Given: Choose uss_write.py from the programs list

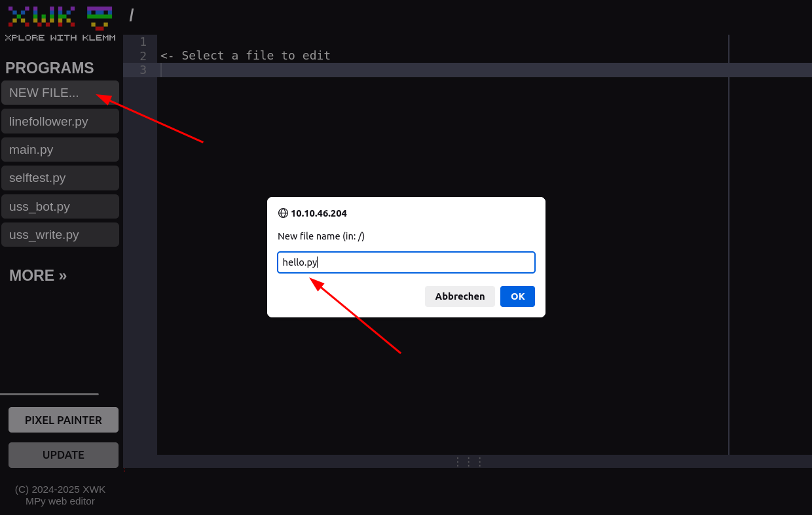Looking at the screenshot, I should pyautogui.click(x=60, y=235).
